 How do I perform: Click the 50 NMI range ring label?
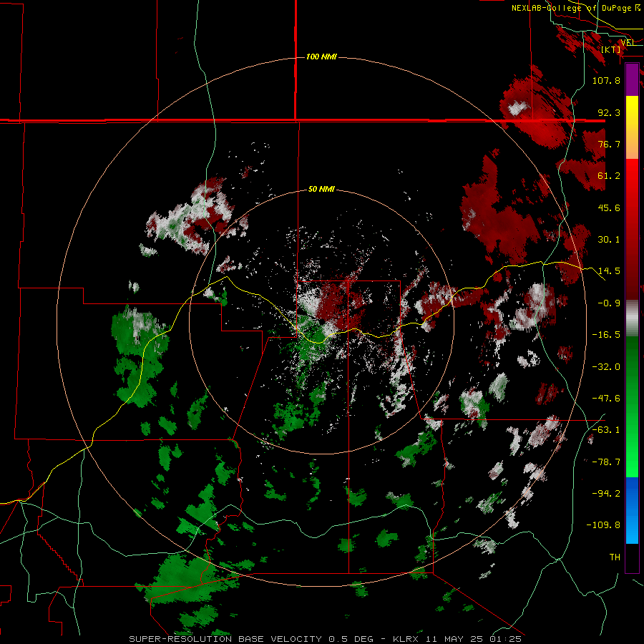321,190
